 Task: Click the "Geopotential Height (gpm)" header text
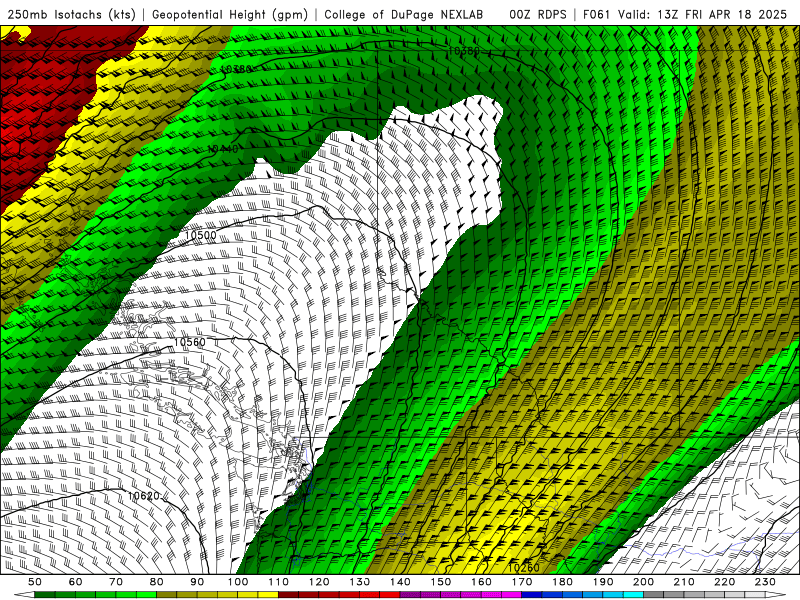[230, 15]
